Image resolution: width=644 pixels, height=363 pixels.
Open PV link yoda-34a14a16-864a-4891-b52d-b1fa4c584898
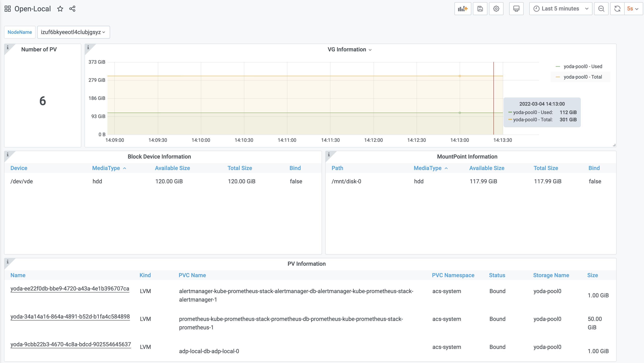(x=70, y=316)
